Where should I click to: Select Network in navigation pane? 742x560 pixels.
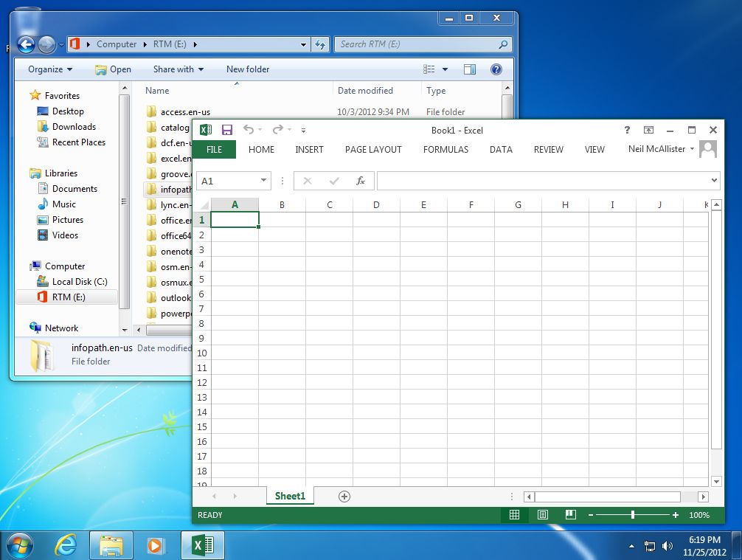[61, 328]
